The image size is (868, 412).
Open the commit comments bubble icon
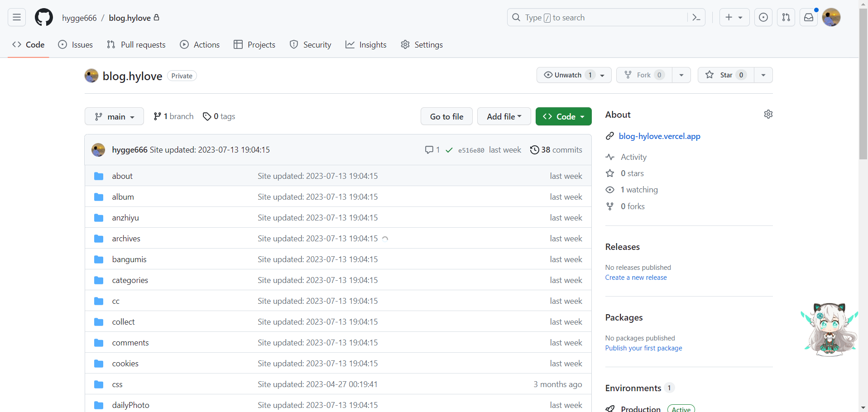tap(429, 150)
